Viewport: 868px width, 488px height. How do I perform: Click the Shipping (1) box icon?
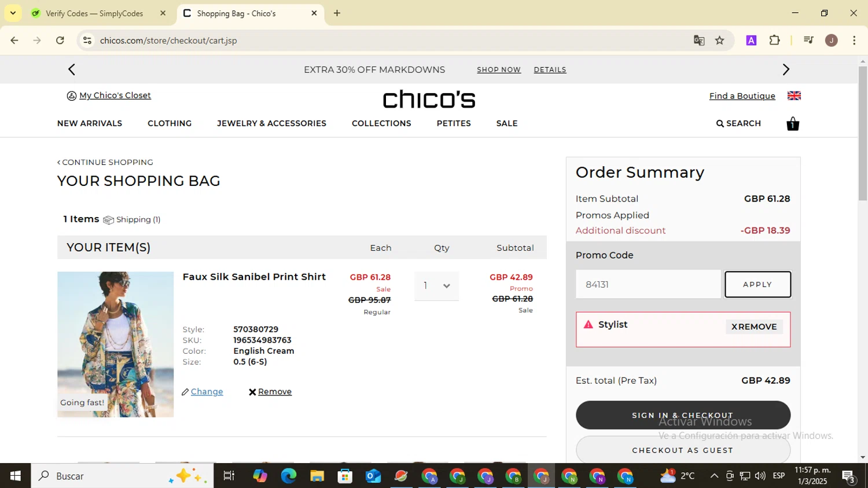(108, 220)
